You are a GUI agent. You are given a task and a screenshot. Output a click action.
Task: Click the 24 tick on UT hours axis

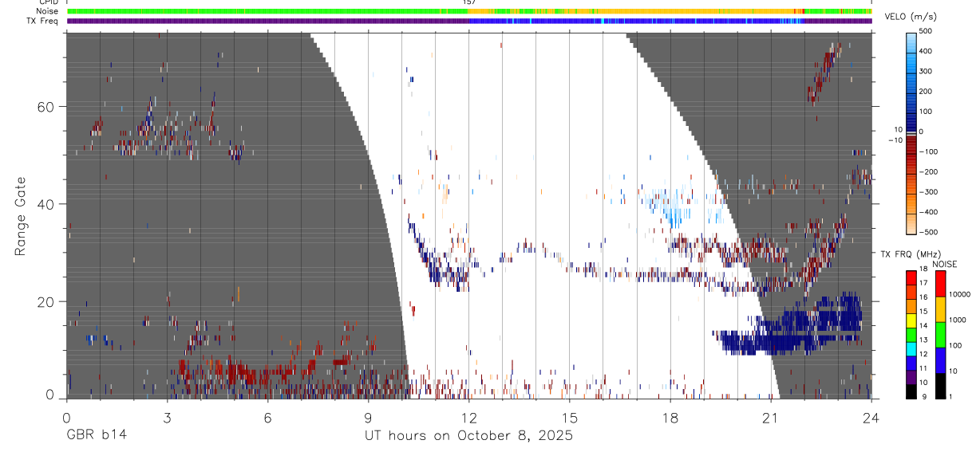tap(871, 417)
